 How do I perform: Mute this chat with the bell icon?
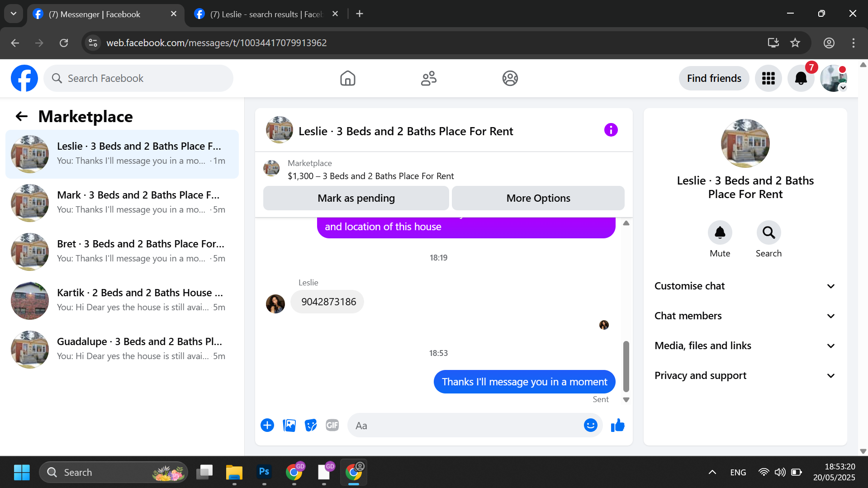point(720,232)
